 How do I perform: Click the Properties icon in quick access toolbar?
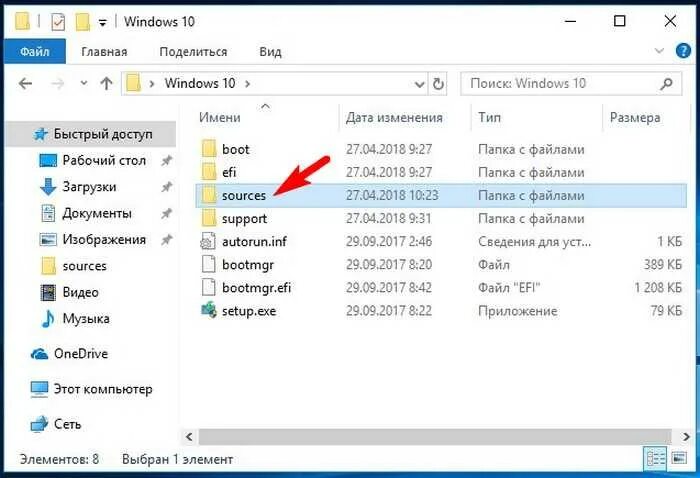58,21
